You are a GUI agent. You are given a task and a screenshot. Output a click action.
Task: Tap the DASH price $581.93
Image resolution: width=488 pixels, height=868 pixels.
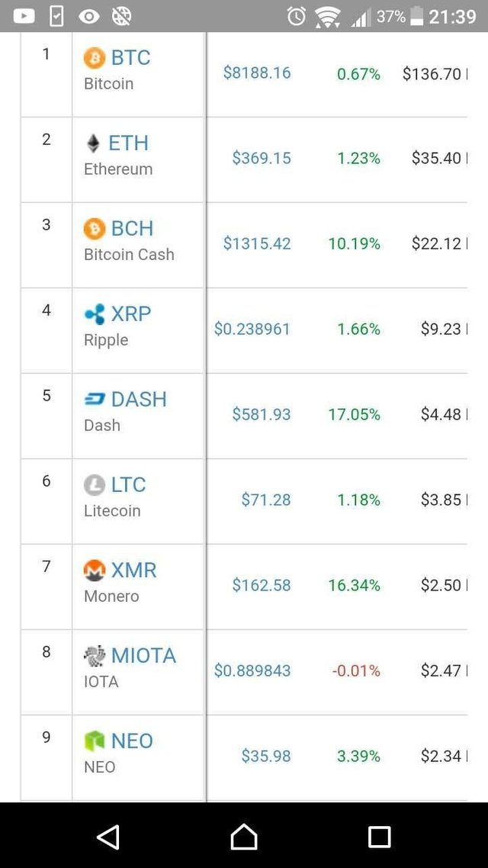[x=262, y=414]
